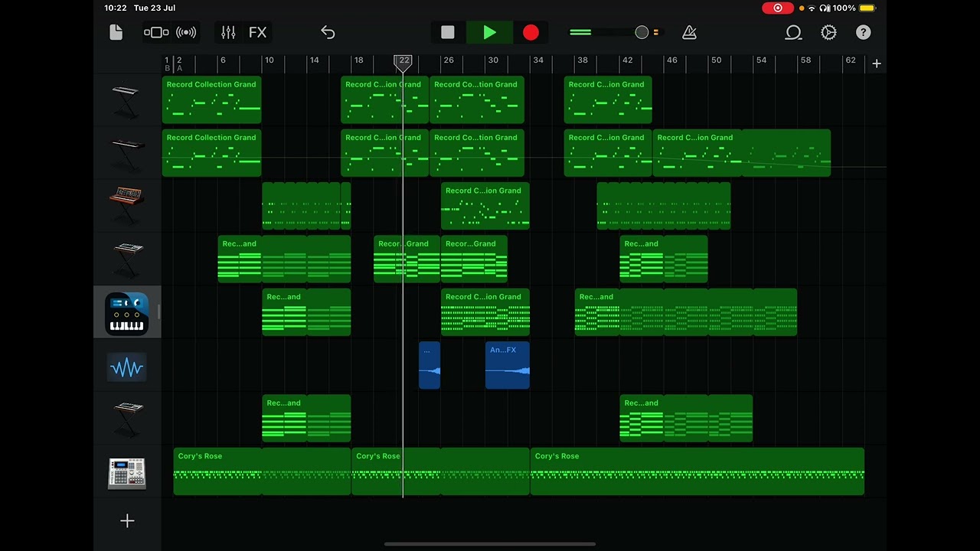Image resolution: width=980 pixels, height=551 pixels.
Task: Toggle the metronome icon
Action: pyautogui.click(x=689, y=32)
